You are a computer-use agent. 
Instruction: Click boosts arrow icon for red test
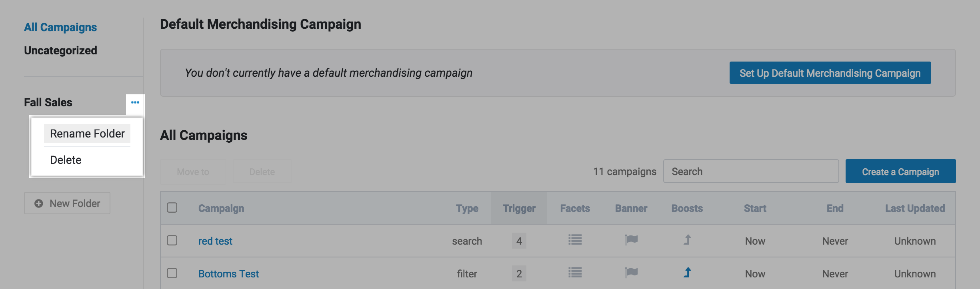coord(687,240)
